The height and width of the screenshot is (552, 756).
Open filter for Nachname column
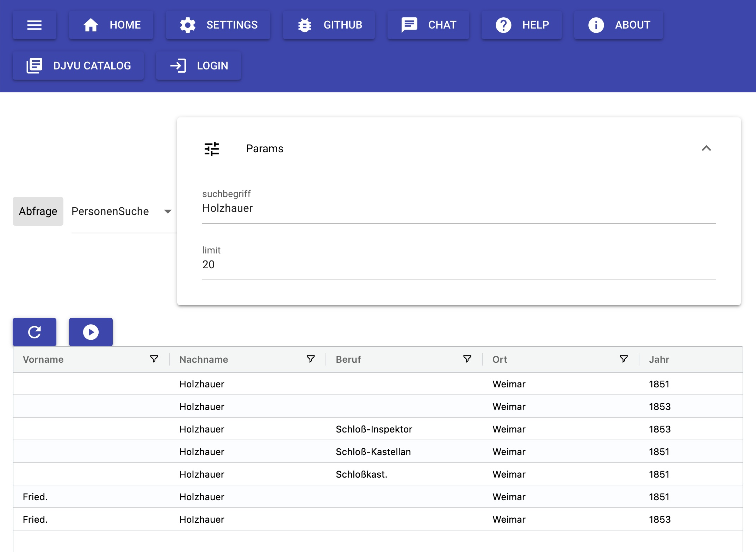(x=310, y=359)
